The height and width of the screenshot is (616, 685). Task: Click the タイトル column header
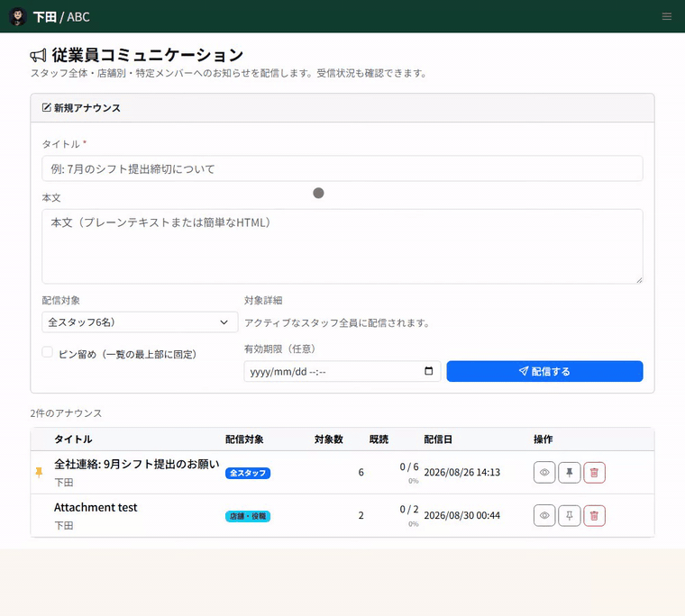(x=73, y=439)
